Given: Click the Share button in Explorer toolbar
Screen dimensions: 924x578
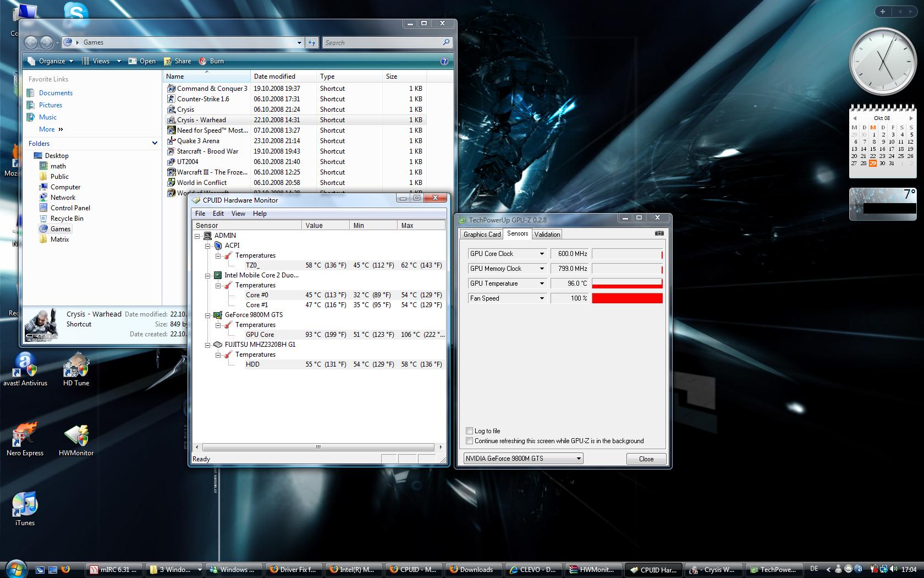Looking at the screenshot, I should (177, 61).
